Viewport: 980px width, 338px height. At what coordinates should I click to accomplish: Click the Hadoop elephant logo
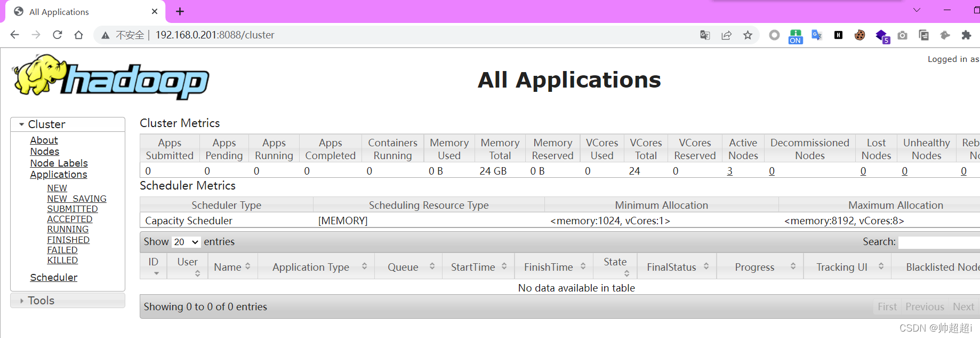[x=110, y=77]
